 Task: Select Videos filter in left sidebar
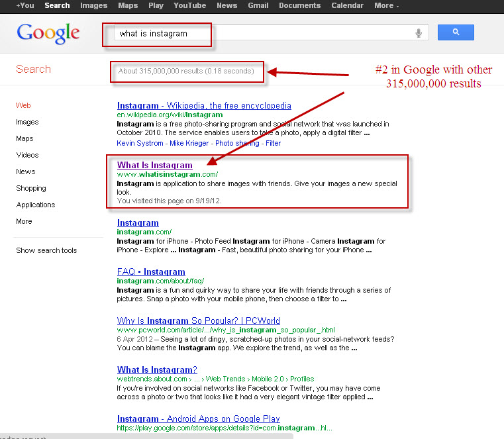click(x=27, y=155)
